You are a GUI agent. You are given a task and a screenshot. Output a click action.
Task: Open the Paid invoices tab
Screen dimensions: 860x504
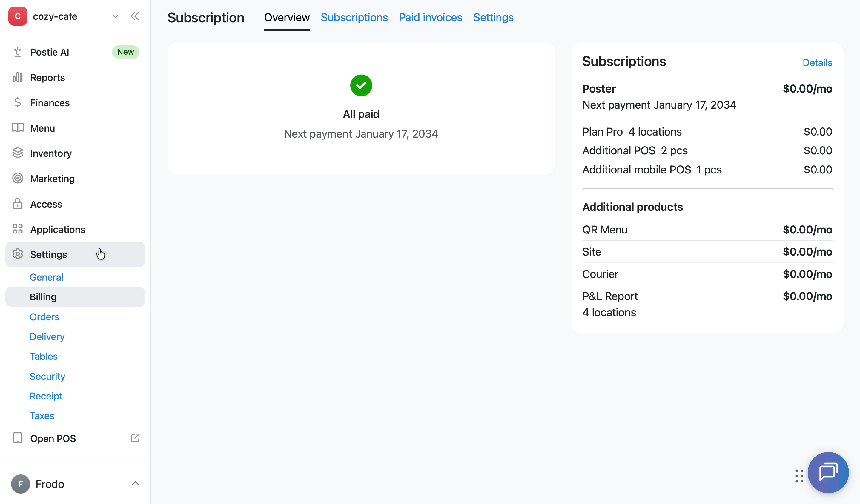pos(431,17)
